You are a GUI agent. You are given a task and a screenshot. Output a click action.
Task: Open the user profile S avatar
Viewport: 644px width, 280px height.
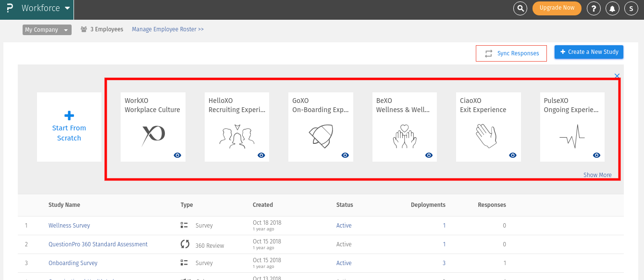click(x=631, y=8)
